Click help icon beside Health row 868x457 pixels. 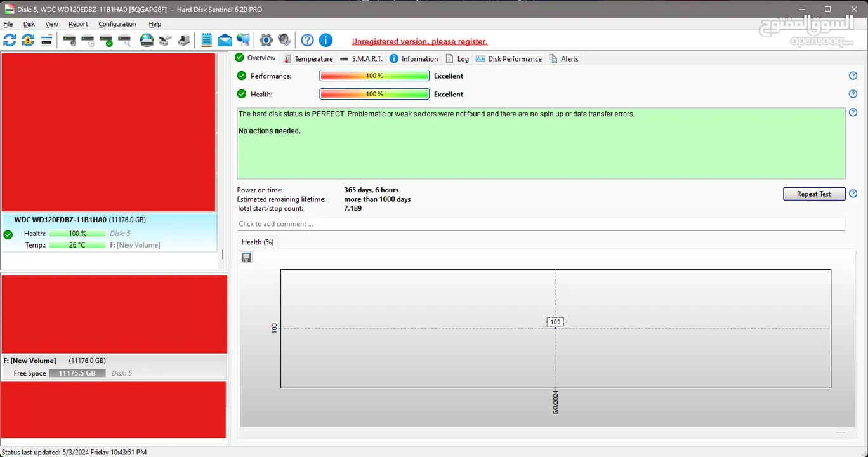tap(853, 94)
